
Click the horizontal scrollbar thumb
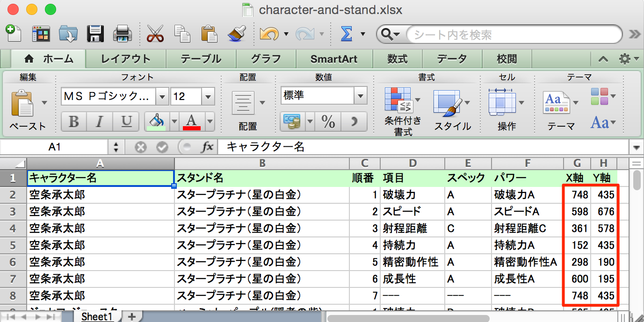(x=408, y=318)
